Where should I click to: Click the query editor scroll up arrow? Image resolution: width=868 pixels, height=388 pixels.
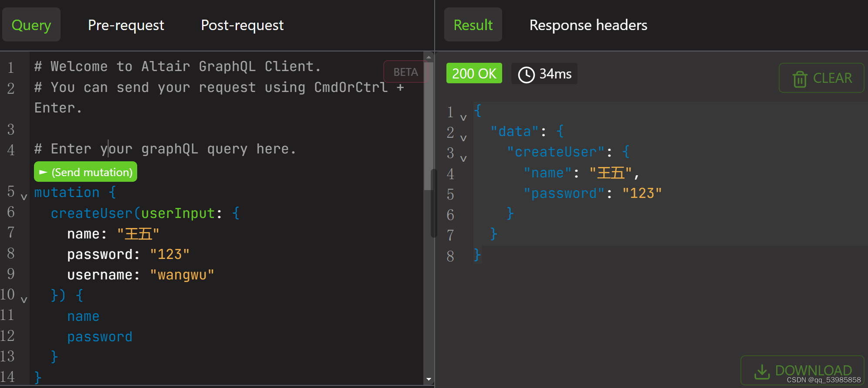pos(429,57)
